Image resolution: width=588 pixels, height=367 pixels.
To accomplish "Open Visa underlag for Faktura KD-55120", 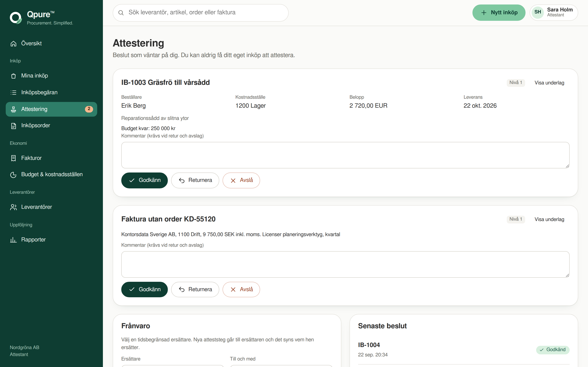I will tap(549, 219).
